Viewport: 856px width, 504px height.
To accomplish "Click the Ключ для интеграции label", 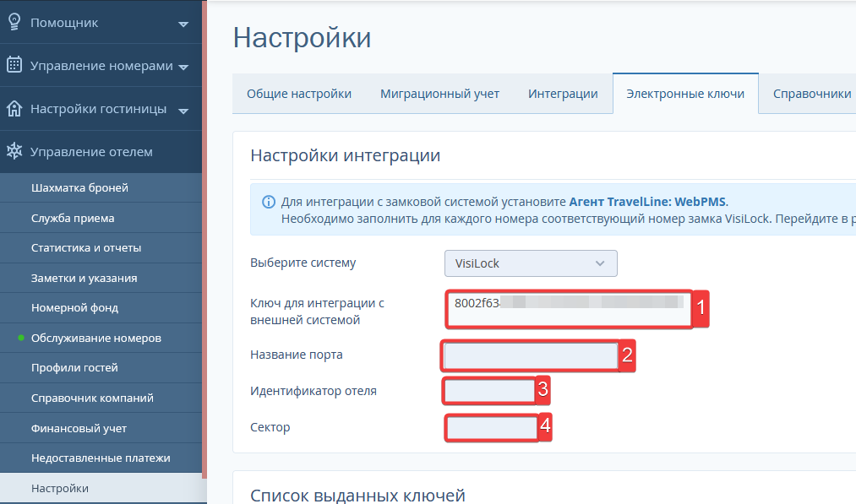I will tap(317, 312).
